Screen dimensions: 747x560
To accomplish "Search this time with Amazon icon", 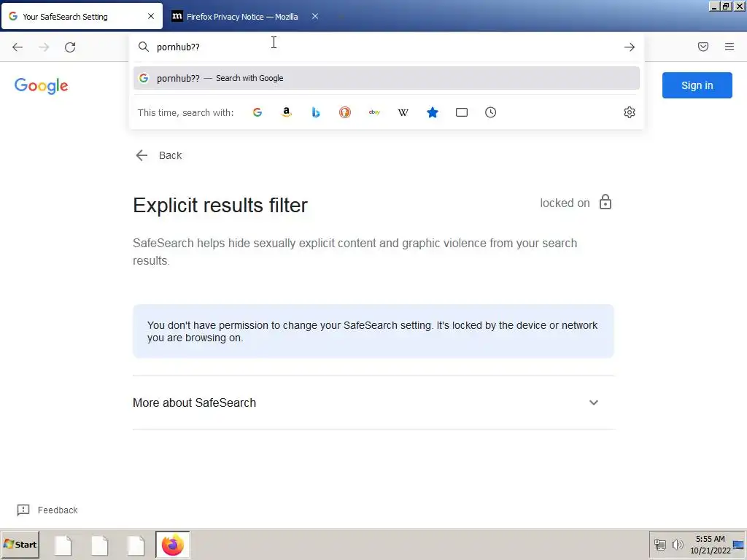I will click(286, 112).
